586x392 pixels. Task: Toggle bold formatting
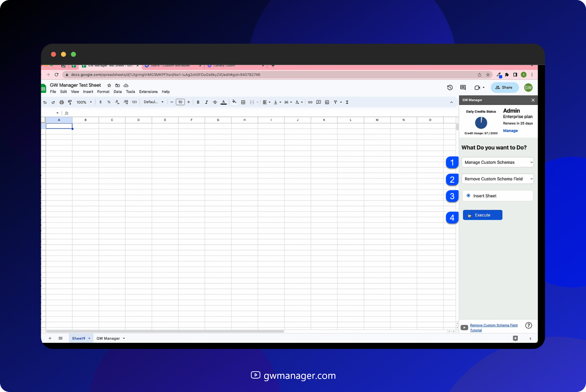click(198, 102)
